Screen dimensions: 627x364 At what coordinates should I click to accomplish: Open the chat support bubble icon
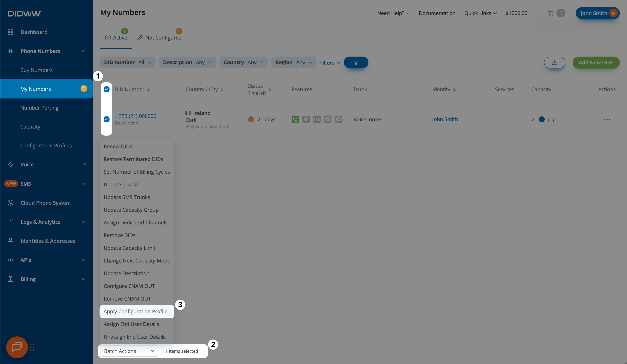(17, 347)
